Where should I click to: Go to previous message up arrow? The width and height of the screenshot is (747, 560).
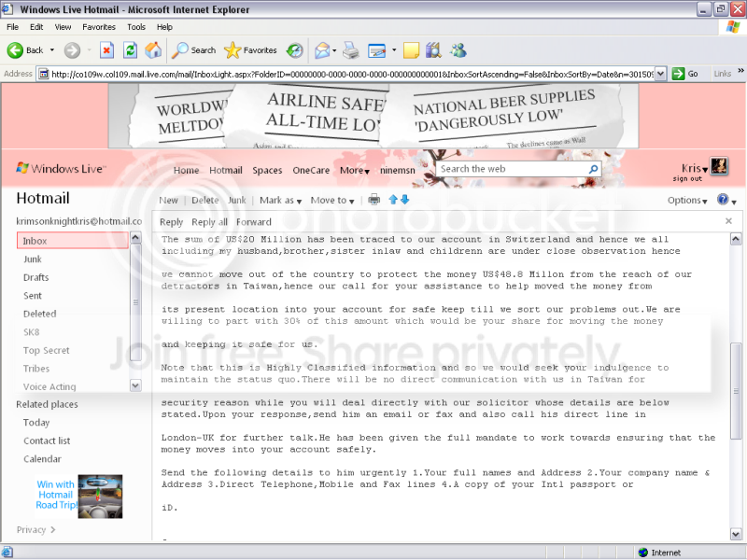(393, 200)
